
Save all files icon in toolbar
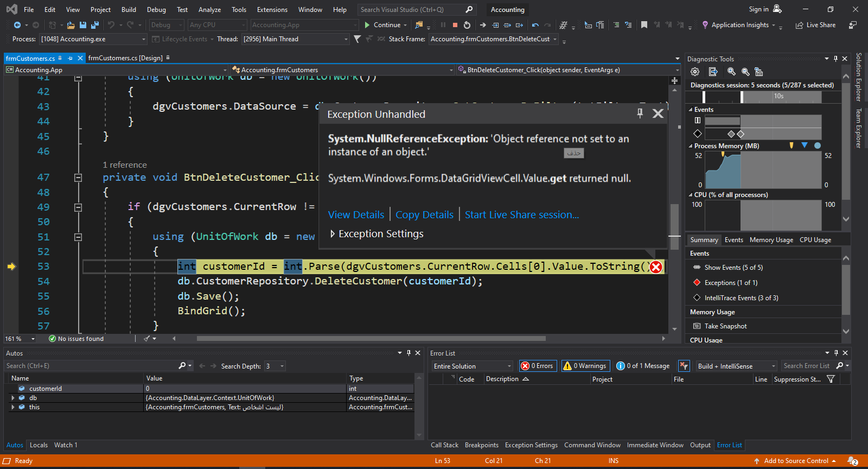pos(95,25)
